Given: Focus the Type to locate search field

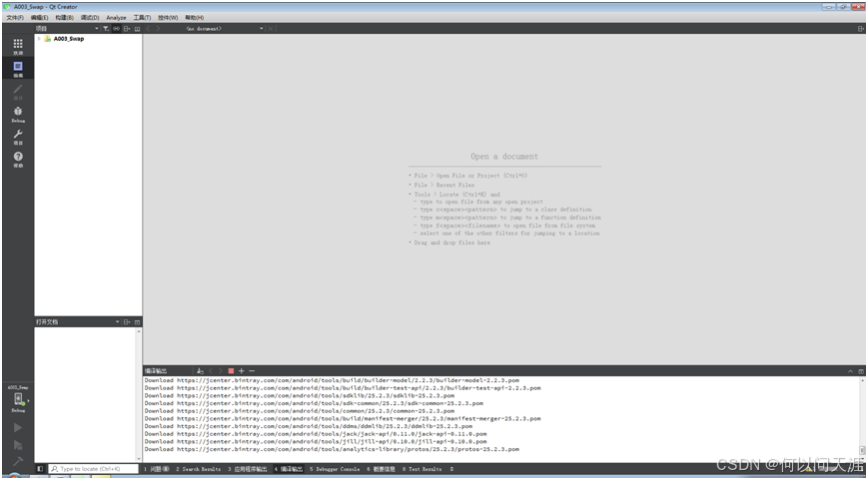Looking at the screenshot, I should (93, 468).
